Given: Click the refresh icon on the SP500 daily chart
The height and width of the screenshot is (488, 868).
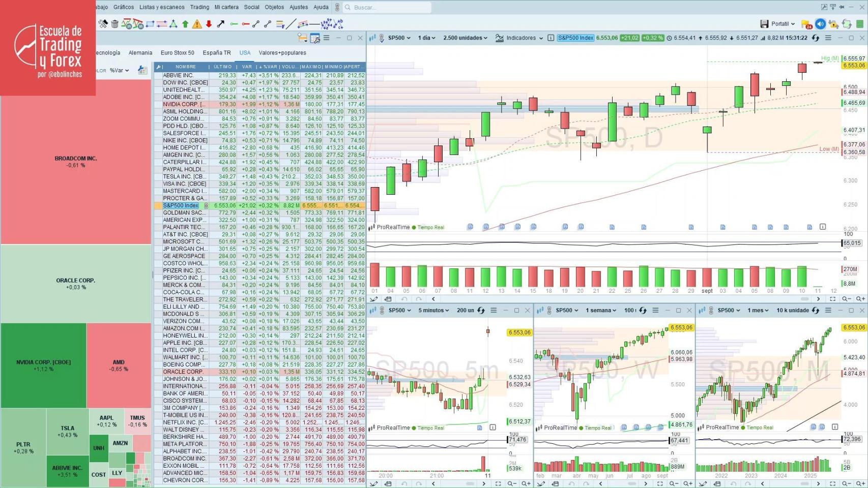Looking at the screenshot, I should pyautogui.click(x=816, y=38).
